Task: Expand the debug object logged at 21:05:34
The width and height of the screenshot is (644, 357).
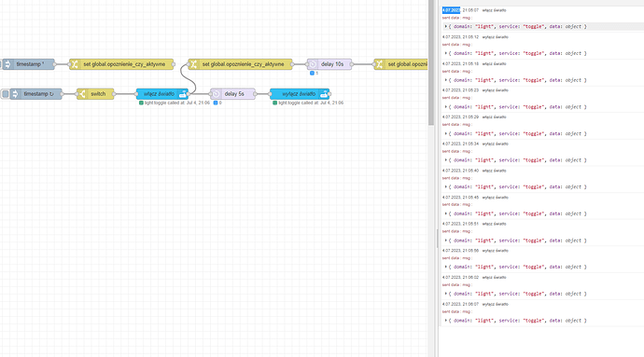Action: (446, 160)
